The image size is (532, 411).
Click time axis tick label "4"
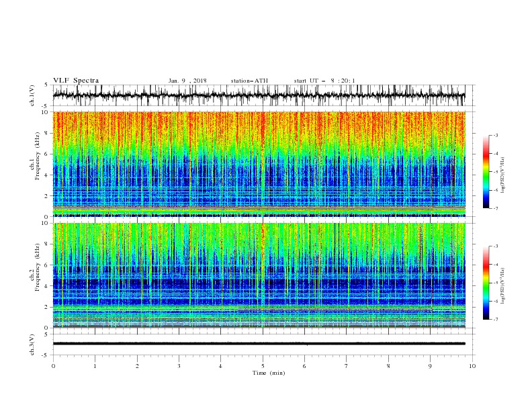click(x=221, y=366)
